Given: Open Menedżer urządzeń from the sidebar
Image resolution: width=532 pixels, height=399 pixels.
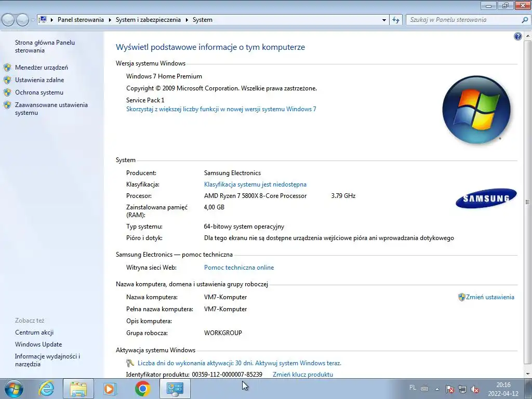Looking at the screenshot, I should (42, 68).
